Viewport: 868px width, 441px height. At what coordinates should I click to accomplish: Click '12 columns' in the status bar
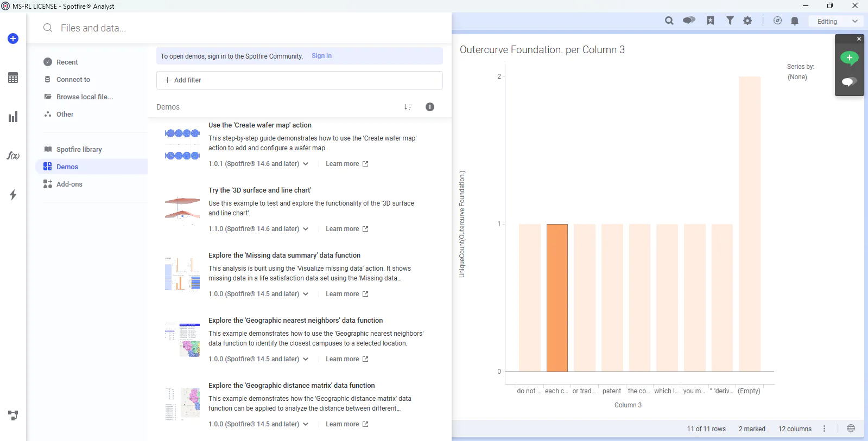(x=795, y=429)
